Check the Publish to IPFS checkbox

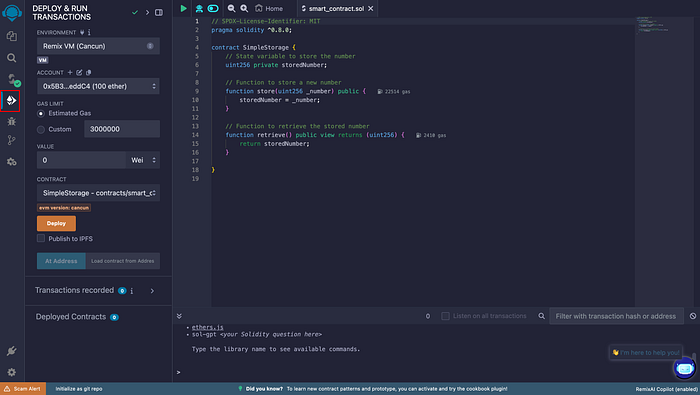41,238
